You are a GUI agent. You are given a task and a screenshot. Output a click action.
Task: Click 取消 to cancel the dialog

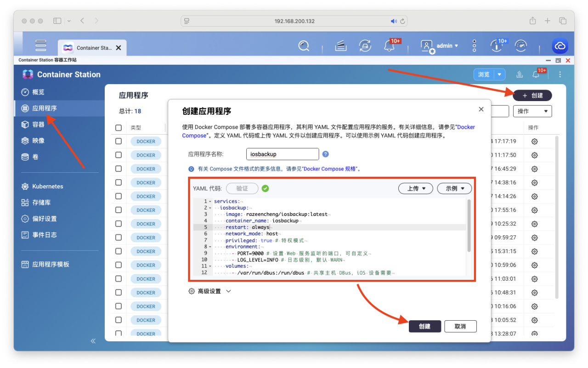pyautogui.click(x=460, y=326)
